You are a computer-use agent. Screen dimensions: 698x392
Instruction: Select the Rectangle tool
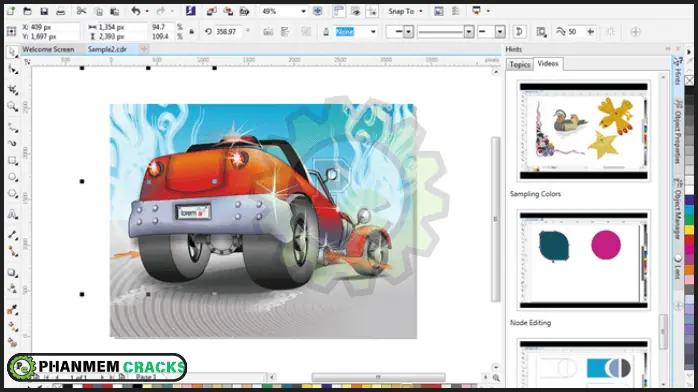[12, 161]
